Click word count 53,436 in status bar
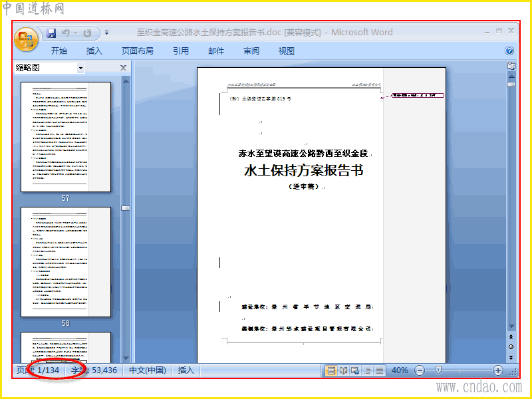 click(94, 370)
